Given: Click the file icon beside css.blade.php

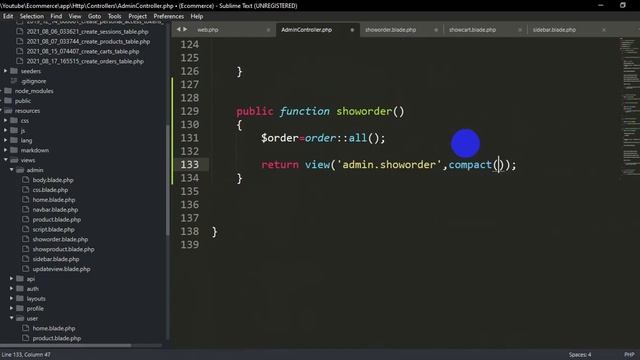Looking at the screenshot, I should click(x=26, y=190).
